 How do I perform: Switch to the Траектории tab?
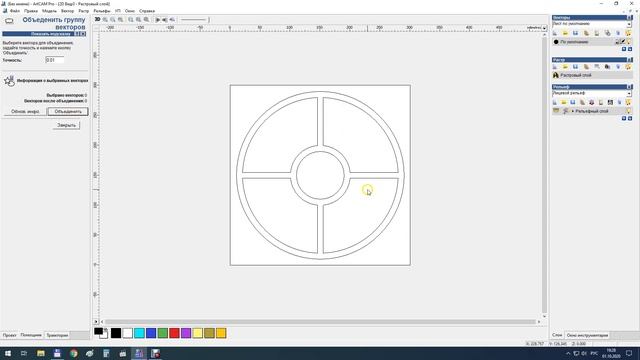coord(57,335)
